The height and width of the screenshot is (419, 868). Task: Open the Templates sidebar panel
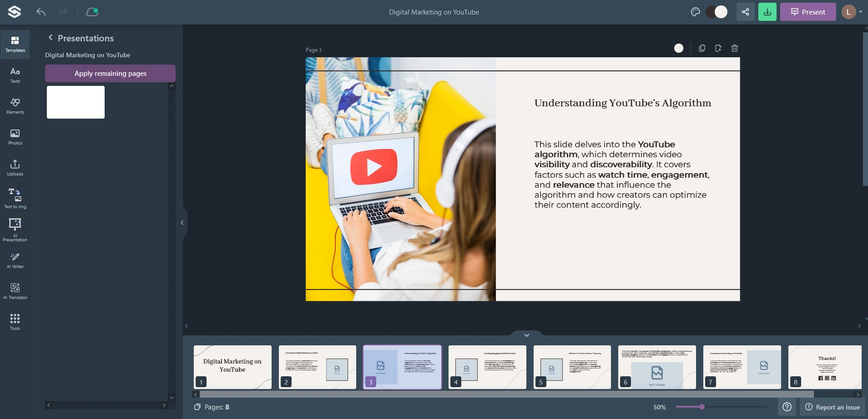pos(15,45)
